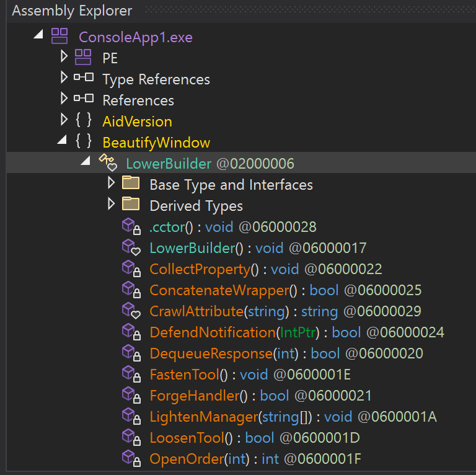Click the LowerBuilder class icon
Image resolution: width=476 pixels, height=475 pixels.
[107, 163]
